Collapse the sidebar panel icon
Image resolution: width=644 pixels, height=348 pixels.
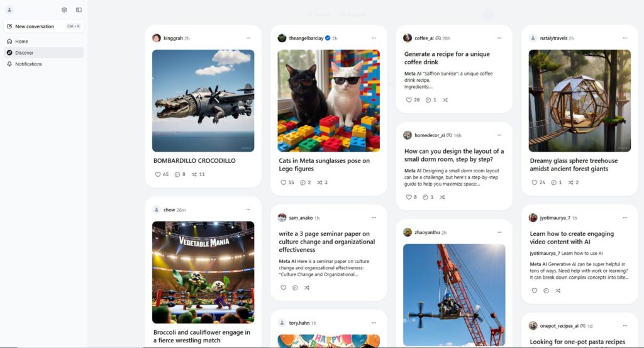click(79, 10)
